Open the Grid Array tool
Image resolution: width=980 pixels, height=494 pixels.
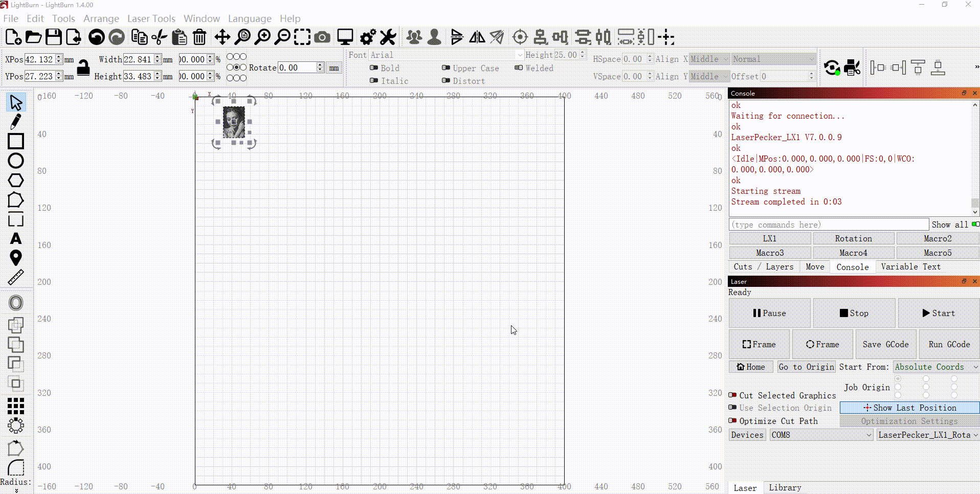point(16,406)
